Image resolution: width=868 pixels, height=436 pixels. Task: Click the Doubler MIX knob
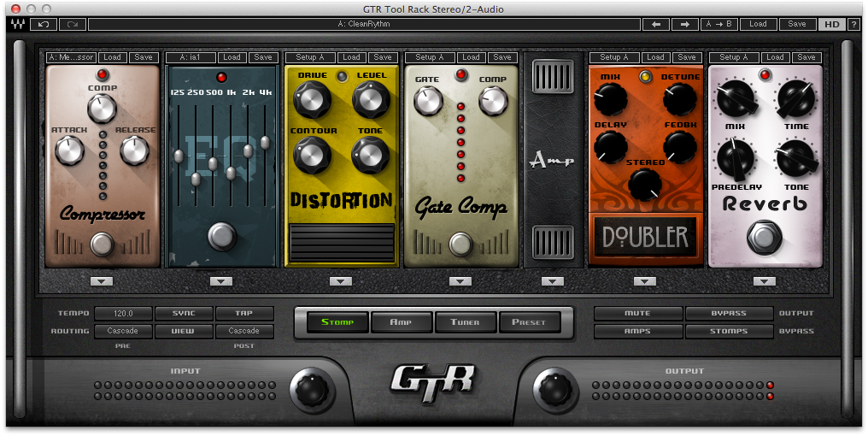tap(611, 100)
